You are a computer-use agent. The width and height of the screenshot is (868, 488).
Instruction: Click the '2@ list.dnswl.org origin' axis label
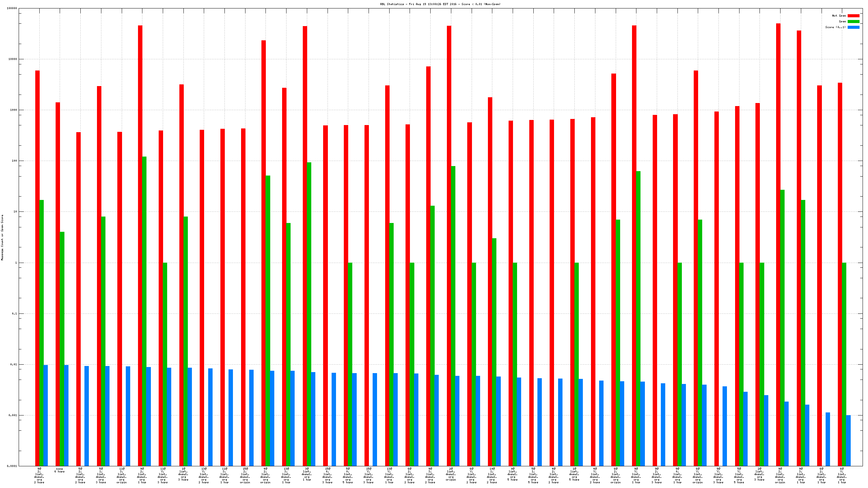click(451, 474)
